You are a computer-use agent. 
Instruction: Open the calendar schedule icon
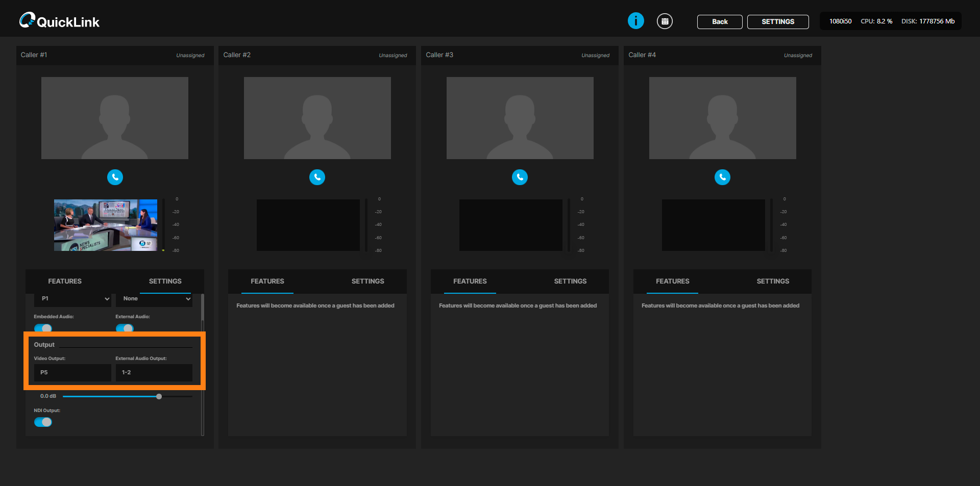tap(665, 21)
